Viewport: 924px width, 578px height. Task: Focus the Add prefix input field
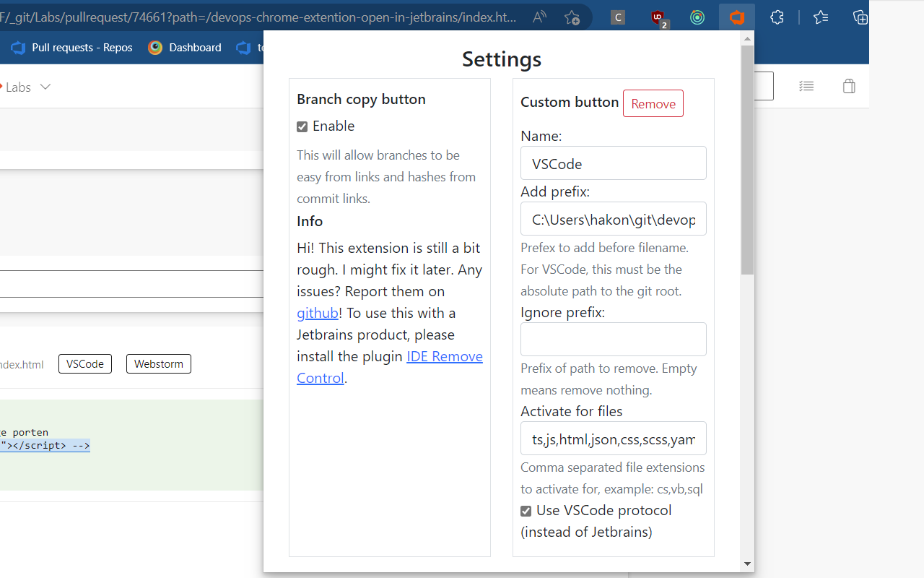click(614, 219)
